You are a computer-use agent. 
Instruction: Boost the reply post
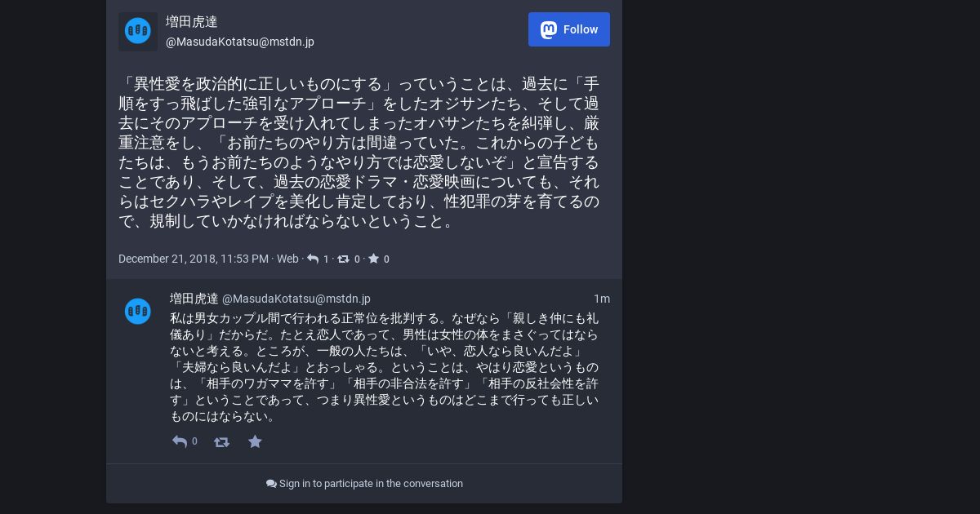221,441
